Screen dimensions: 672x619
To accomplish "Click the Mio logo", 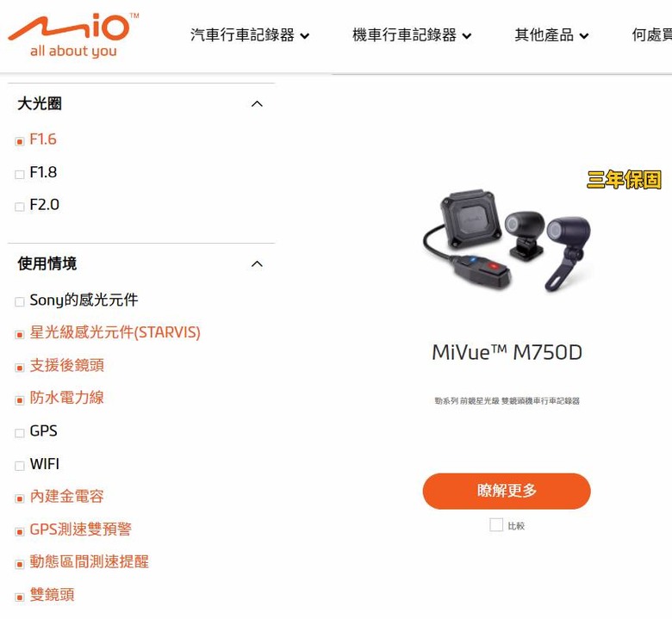I will point(74,35).
